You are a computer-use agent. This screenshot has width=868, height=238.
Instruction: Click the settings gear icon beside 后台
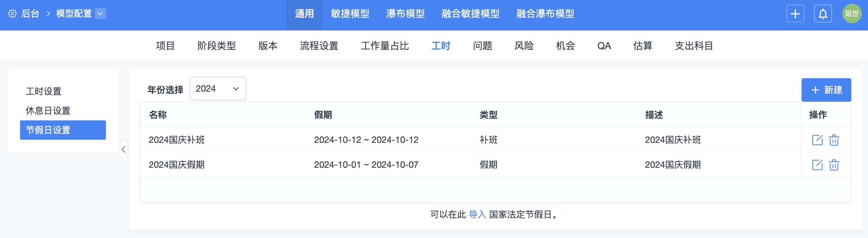[12, 14]
